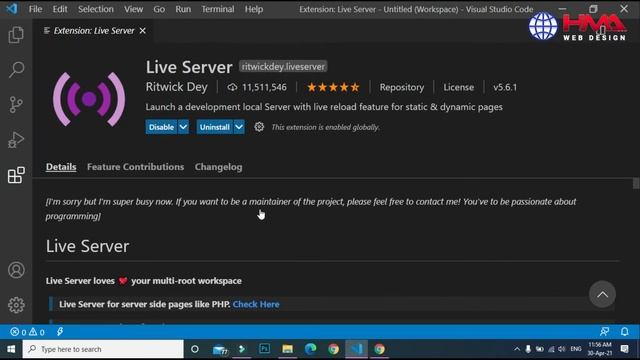Follow the Check Here link
This screenshot has height=360, width=640.
pos(256,304)
